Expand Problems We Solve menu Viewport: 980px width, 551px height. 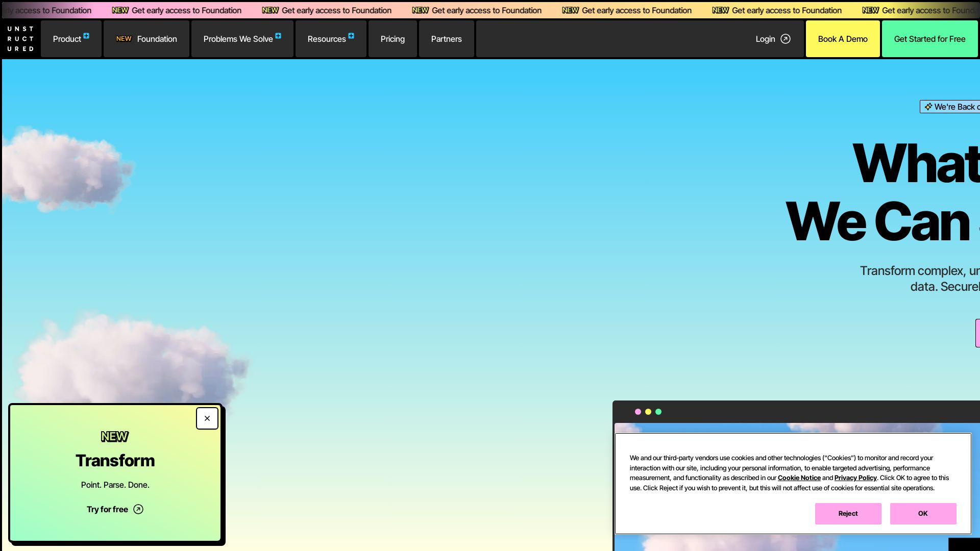(x=242, y=39)
